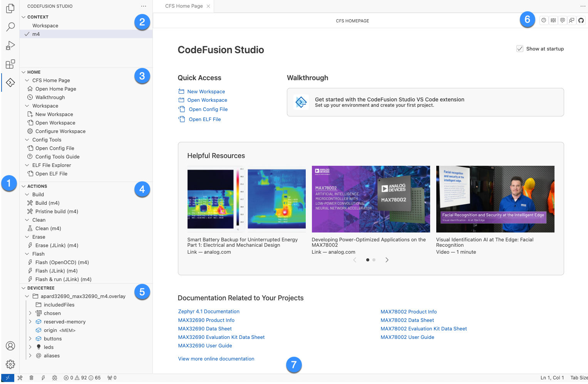Collapse the apard32690_max32690_m4.overlay node
This screenshot has width=588, height=384.
coord(27,296)
